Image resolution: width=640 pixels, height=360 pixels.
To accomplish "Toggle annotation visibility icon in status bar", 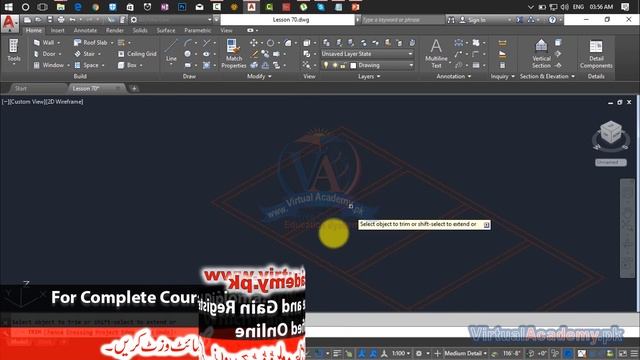I will pyautogui.click(x=362, y=353).
